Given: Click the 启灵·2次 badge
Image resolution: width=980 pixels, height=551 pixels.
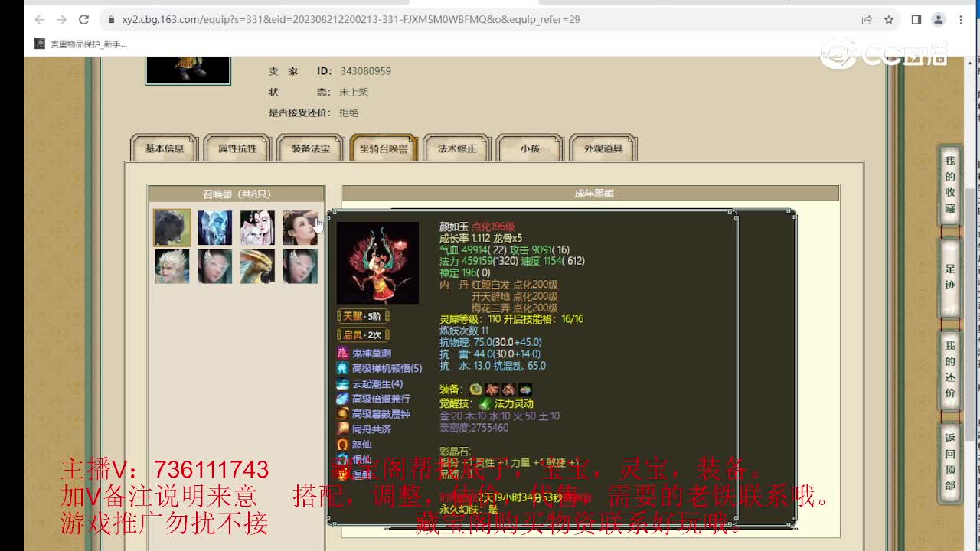Looking at the screenshot, I should point(363,334).
